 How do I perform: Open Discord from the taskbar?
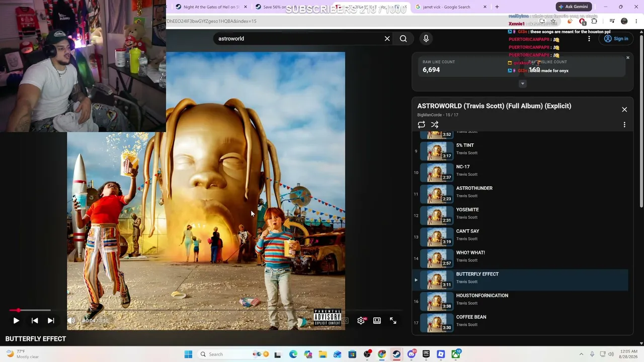click(412, 354)
